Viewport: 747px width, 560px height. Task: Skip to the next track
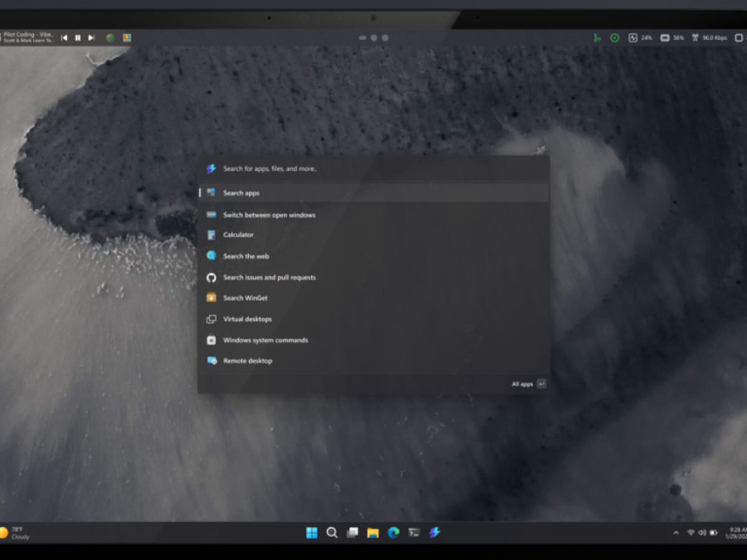[x=91, y=38]
